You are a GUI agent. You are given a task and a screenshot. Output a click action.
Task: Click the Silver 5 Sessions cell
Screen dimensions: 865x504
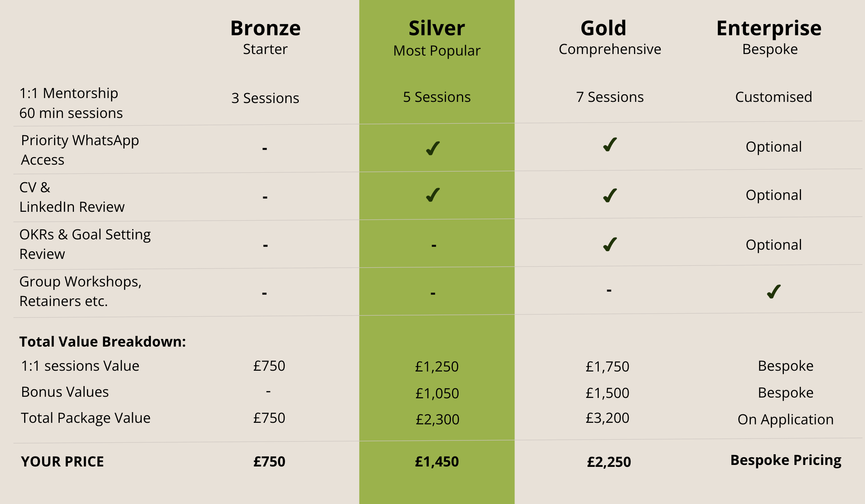pos(437,97)
